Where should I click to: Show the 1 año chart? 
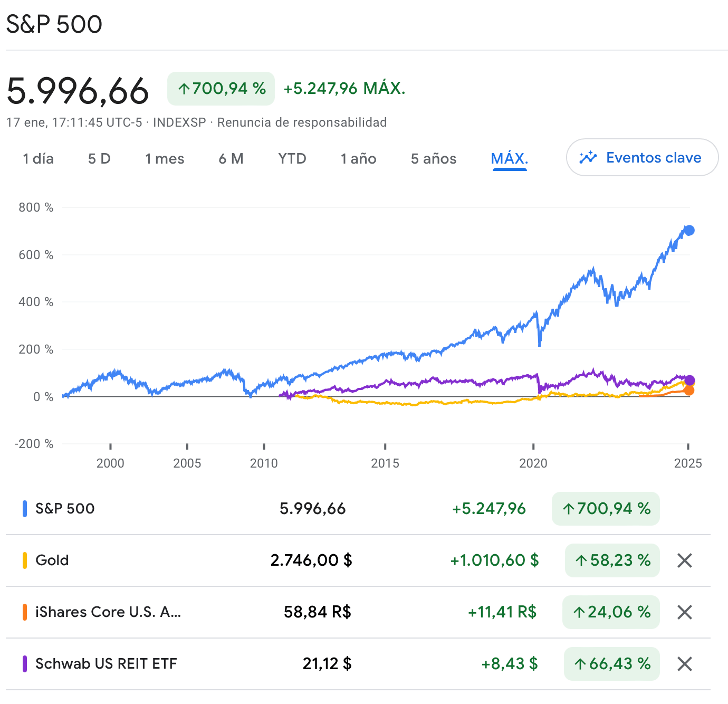coord(358,159)
